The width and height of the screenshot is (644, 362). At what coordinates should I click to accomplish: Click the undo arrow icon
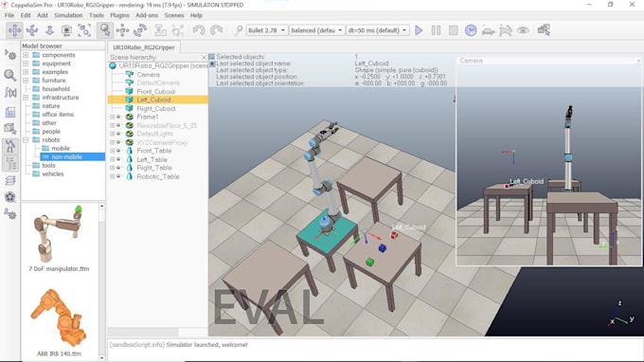tap(199, 30)
